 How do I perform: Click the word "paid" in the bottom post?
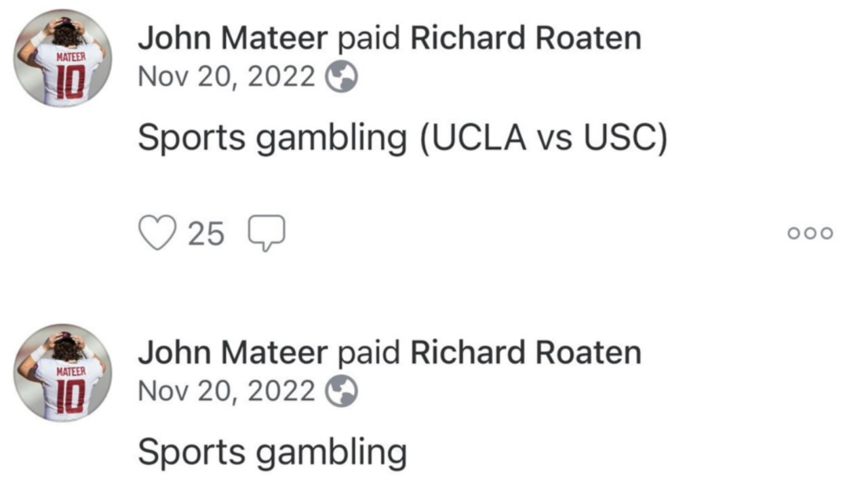pyautogui.click(x=369, y=353)
